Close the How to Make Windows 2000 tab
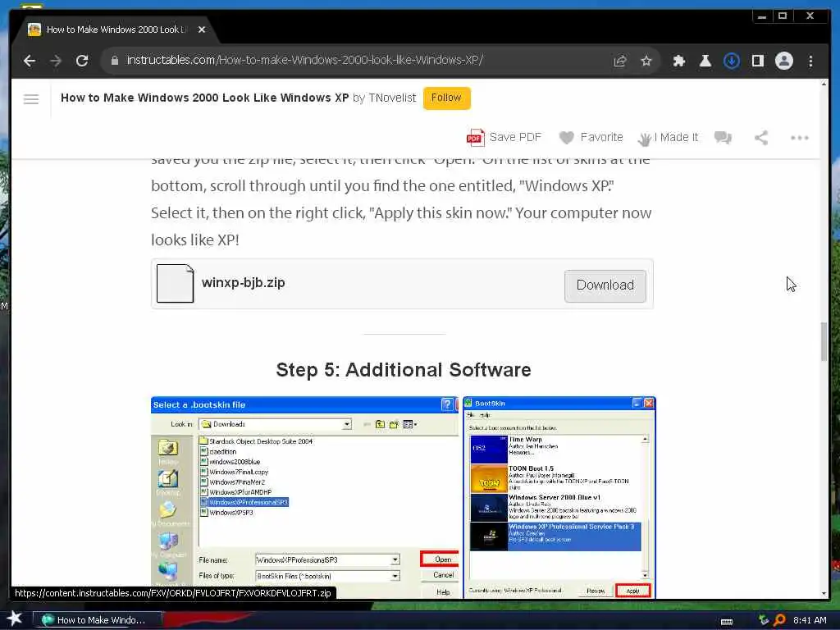 click(x=202, y=30)
